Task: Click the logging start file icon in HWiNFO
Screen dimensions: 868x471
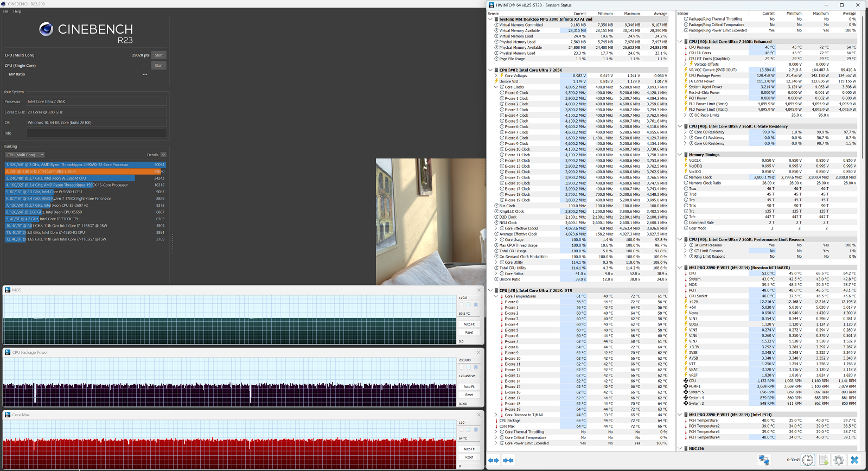Action: (x=824, y=460)
